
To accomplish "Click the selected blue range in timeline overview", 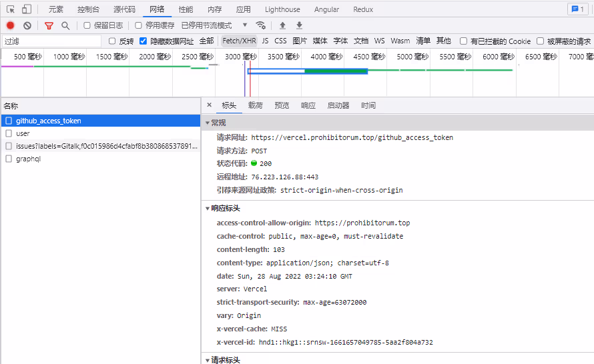I will (x=308, y=71).
